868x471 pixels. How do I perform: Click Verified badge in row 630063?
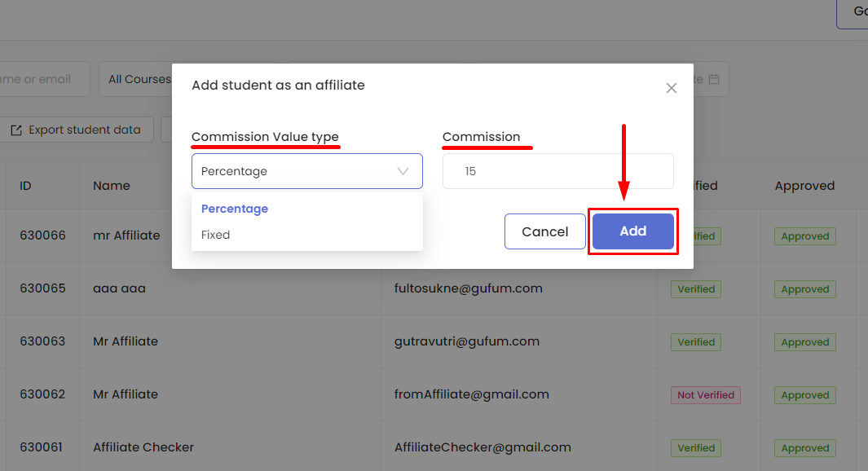click(x=696, y=342)
